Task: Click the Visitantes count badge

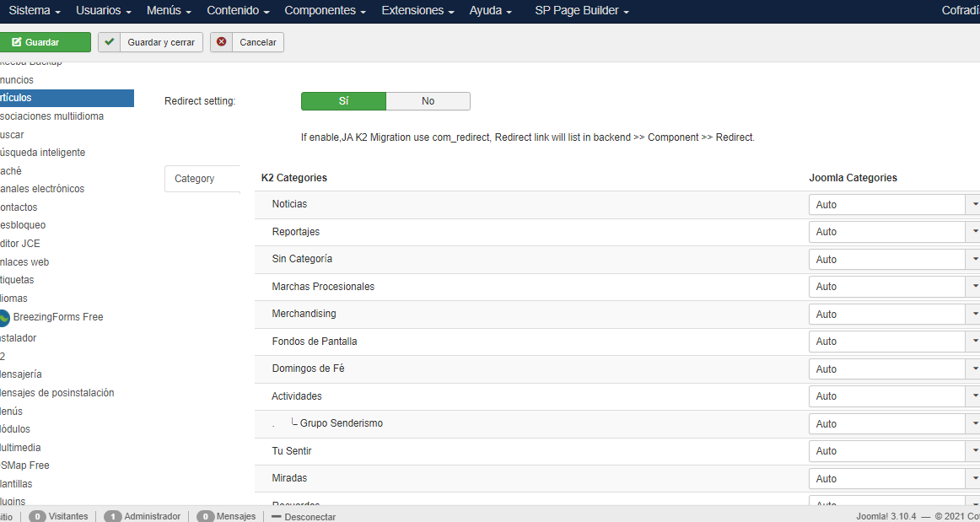Action: point(38,516)
